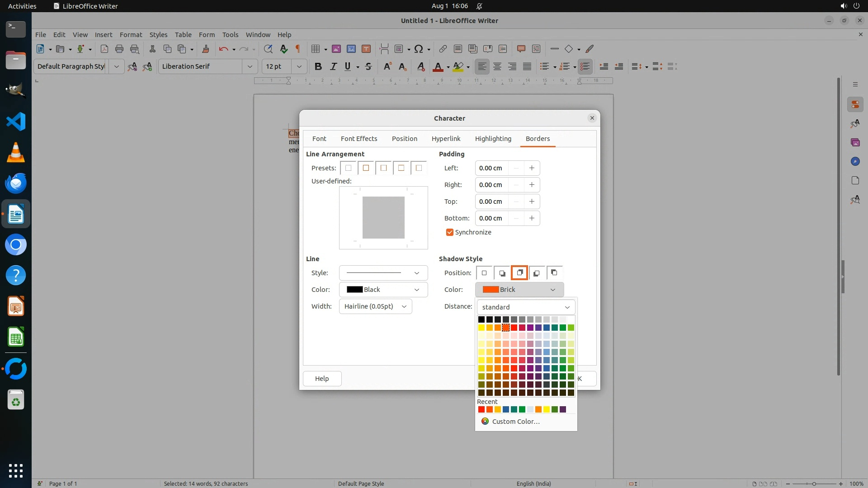Image resolution: width=868 pixels, height=488 pixels.
Task: Select the no-shadow position option
Action: click(484, 273)
